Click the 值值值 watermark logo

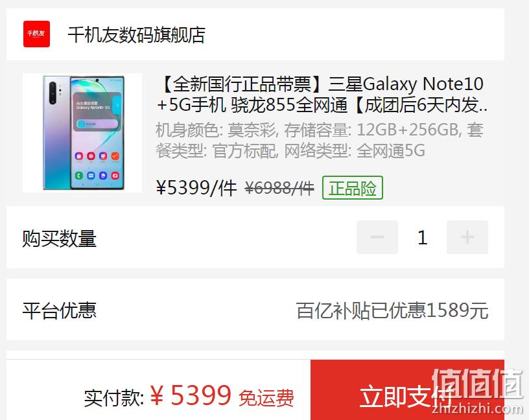[x=478, y=383]
